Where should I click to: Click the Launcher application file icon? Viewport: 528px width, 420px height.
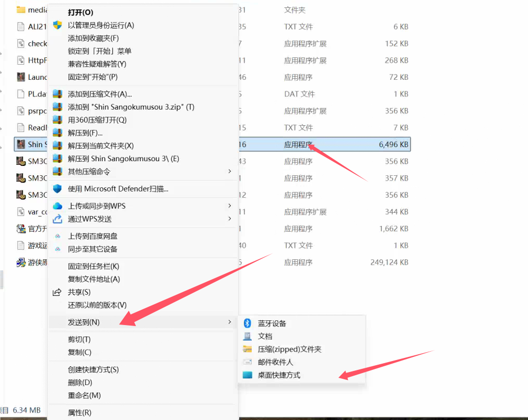(21, 77)
